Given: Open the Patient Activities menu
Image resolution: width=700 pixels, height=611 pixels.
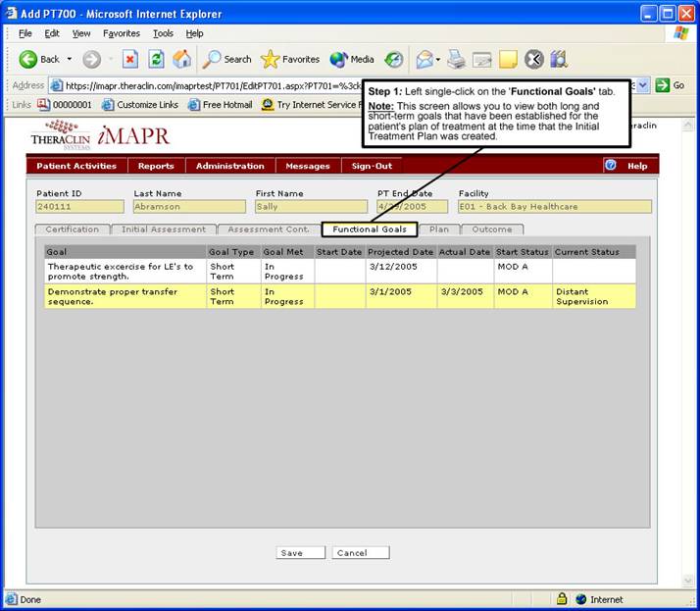Looking at the screenshot, I should tap(76, 166).
